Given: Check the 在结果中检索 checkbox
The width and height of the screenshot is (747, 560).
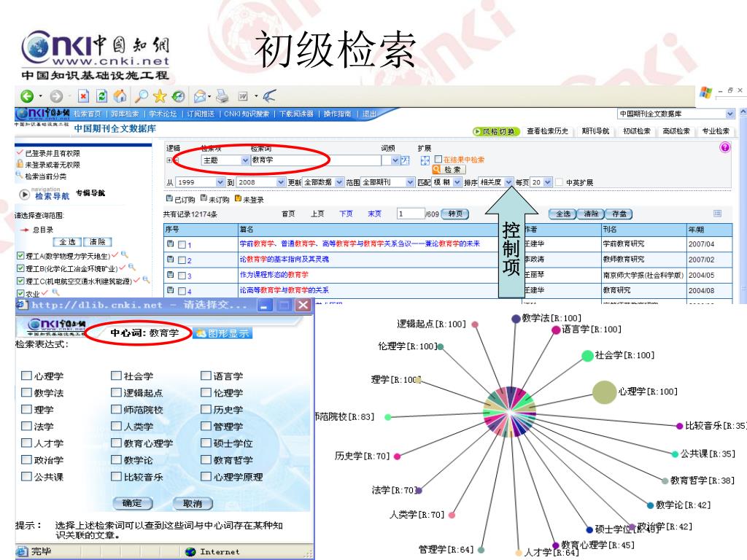Looking at the screenshot, I should click(438, 159).
